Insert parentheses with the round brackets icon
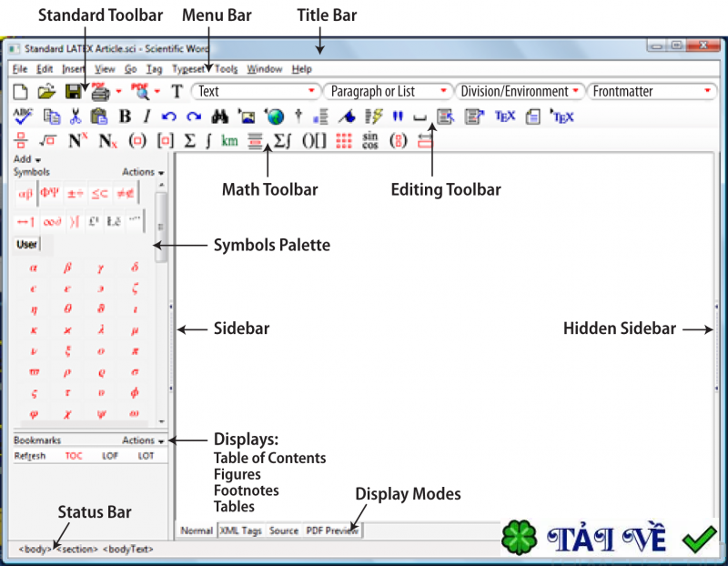Viewport: 728px width, 566px height. (x=137, y=140)
